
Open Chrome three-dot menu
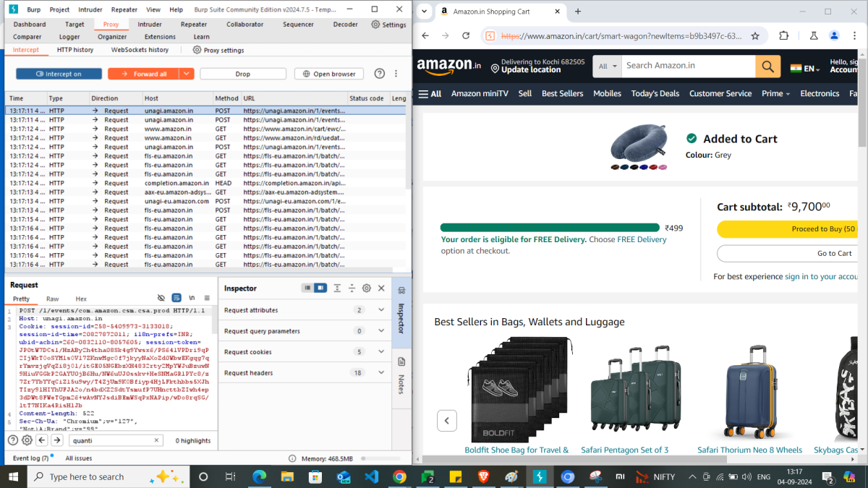tap(855, 35)
